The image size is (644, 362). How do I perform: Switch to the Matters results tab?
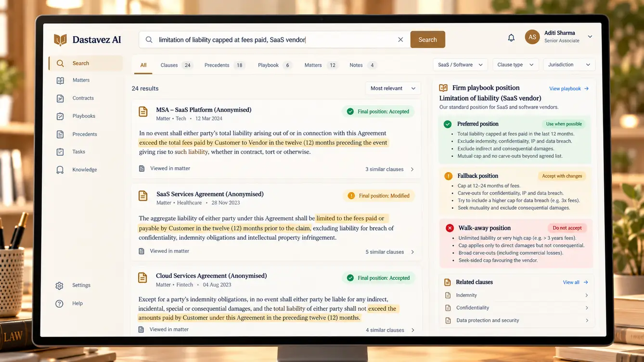point(320,65)
